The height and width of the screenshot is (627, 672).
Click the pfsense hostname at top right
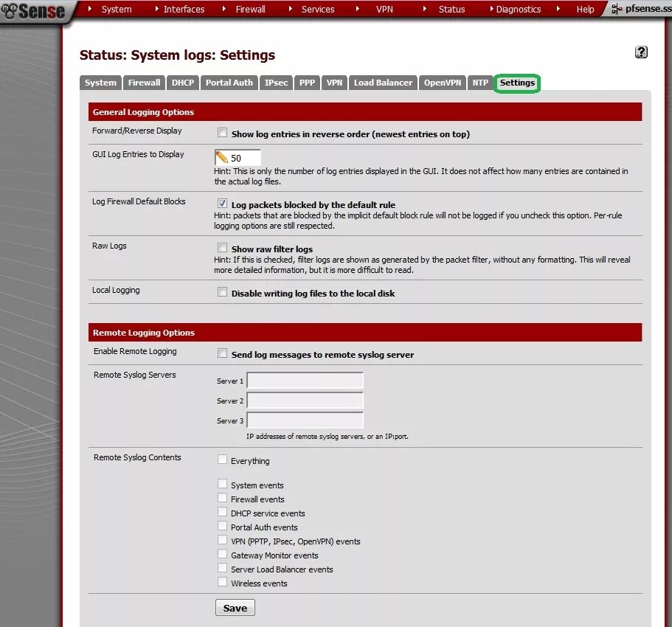pyautogui.click(x=648, y=9)
